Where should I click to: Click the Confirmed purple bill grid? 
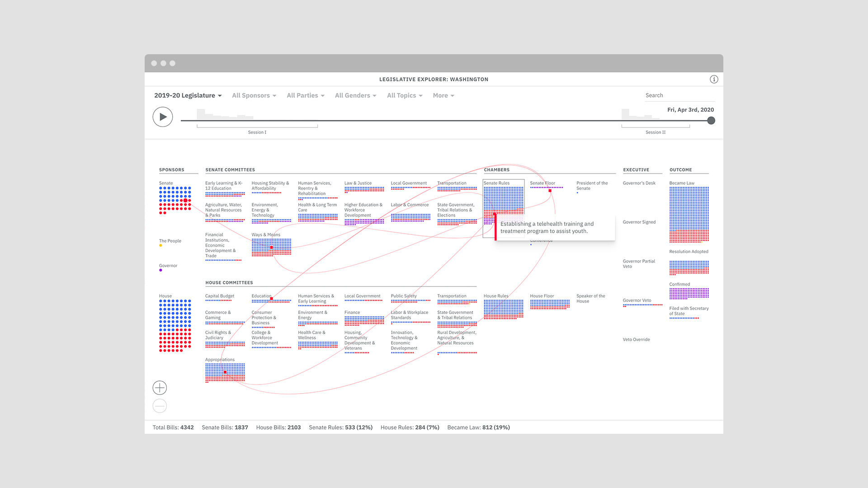[x=689, y=294]
